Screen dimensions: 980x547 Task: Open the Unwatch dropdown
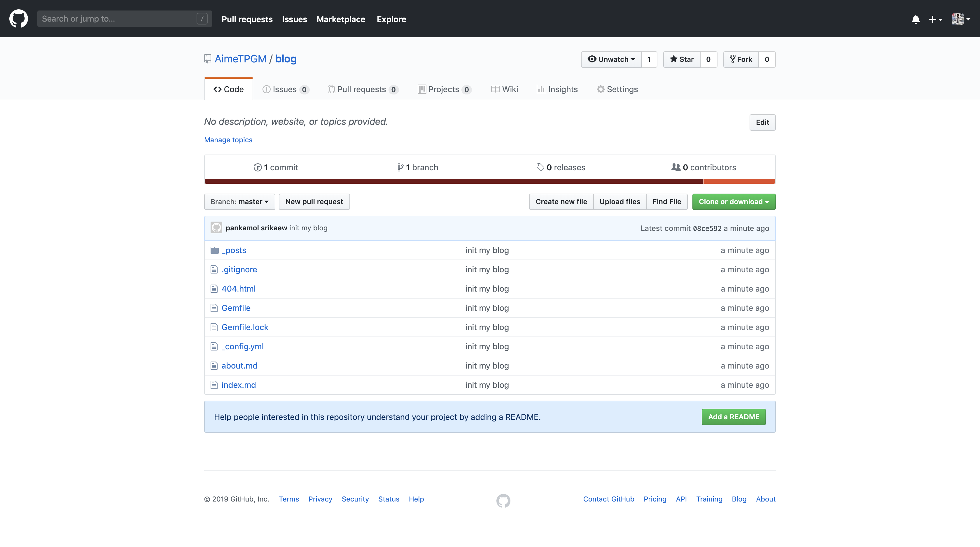click(611, 59)
